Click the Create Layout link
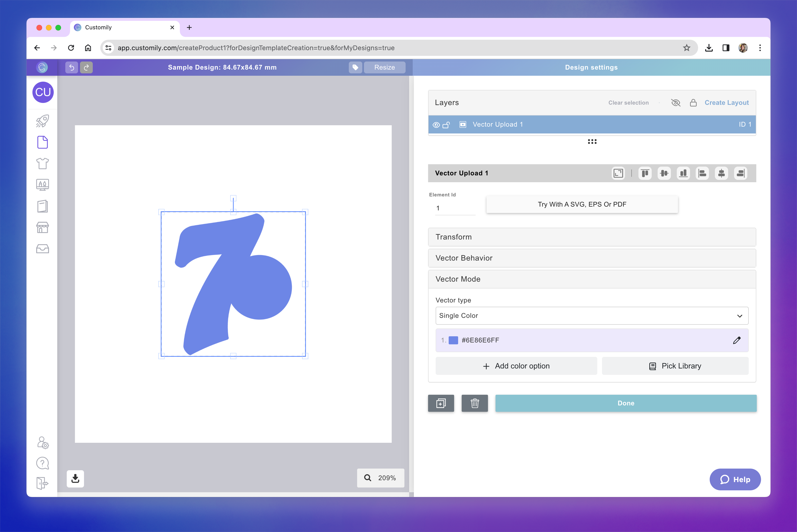The image size is (797, 532). 726,102
